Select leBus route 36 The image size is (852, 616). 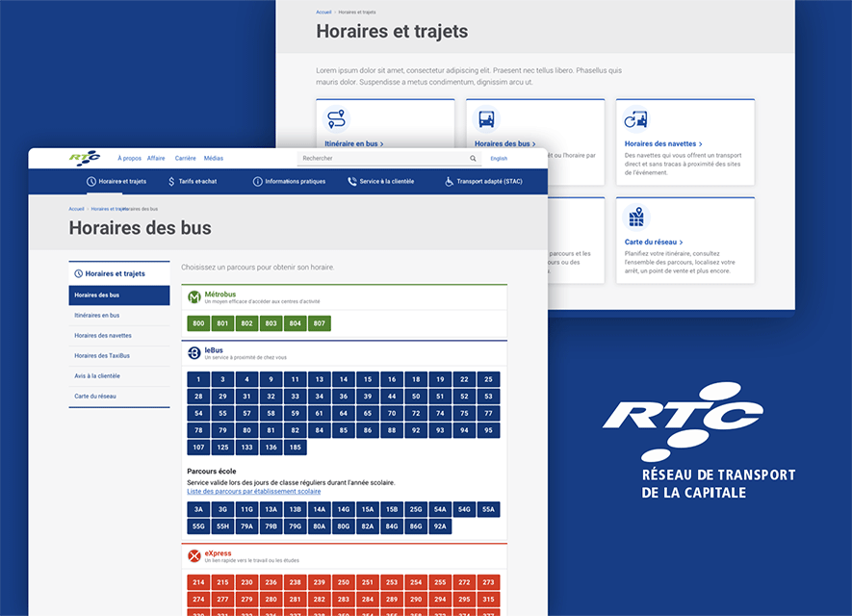tap(344, 396)
